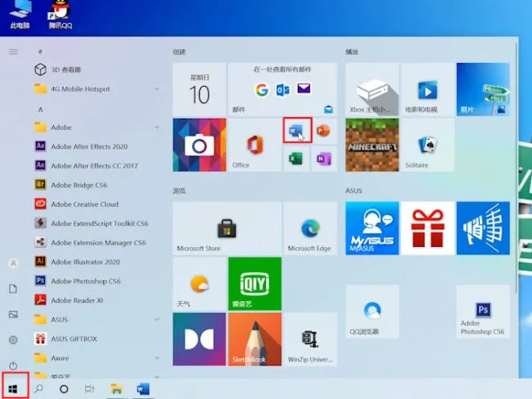Viewport: 532px width, 399px height.
Task: Open the red gift box tile
Action: (427, 228)
